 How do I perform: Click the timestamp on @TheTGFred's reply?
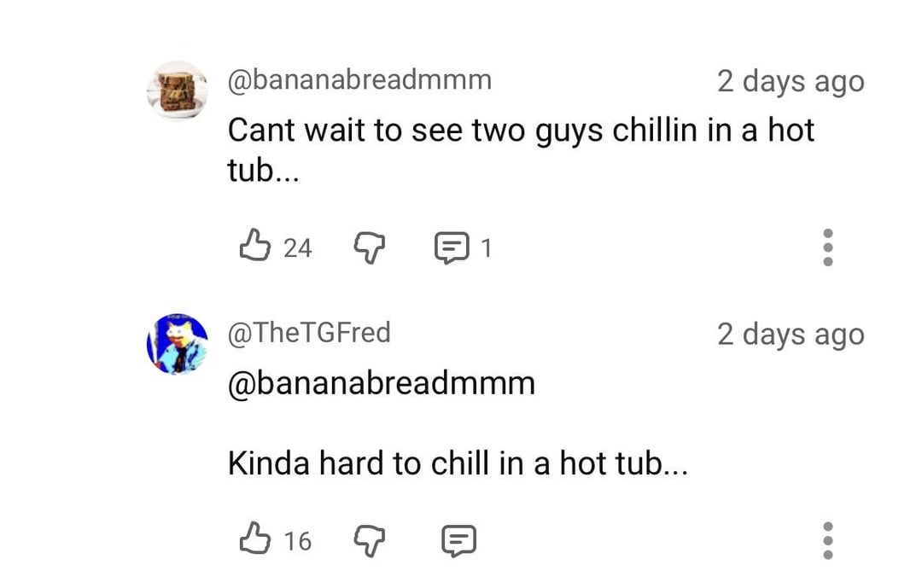790,335
